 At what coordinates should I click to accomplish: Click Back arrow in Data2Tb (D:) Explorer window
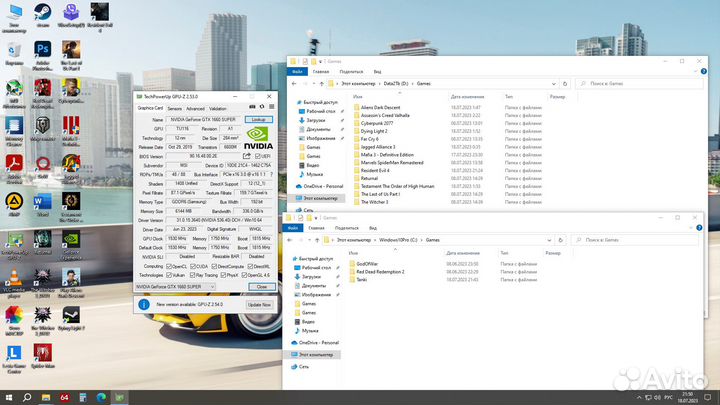tap(294, 84)
